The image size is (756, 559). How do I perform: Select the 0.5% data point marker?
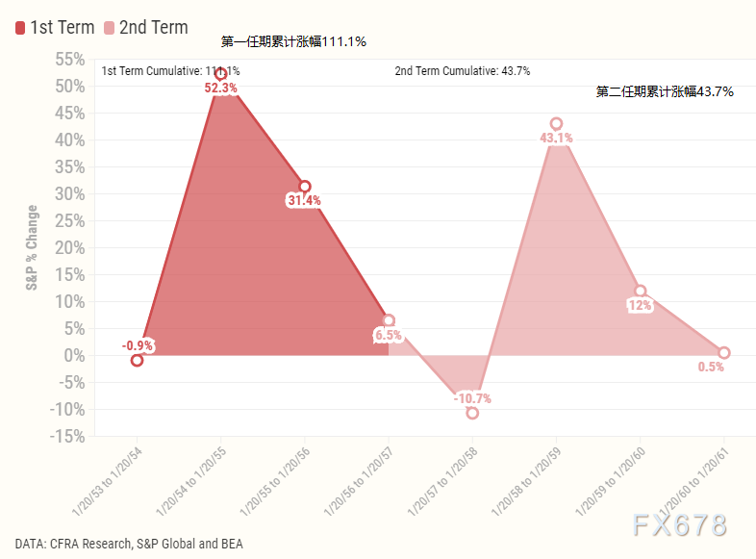[x=724, y=352]
